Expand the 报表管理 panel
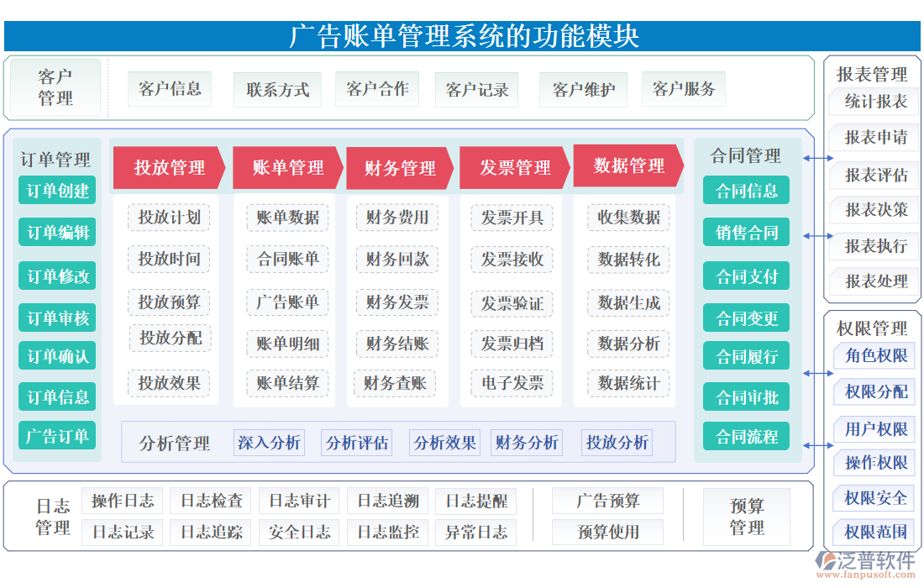The image size is (924, 588). 874,74
